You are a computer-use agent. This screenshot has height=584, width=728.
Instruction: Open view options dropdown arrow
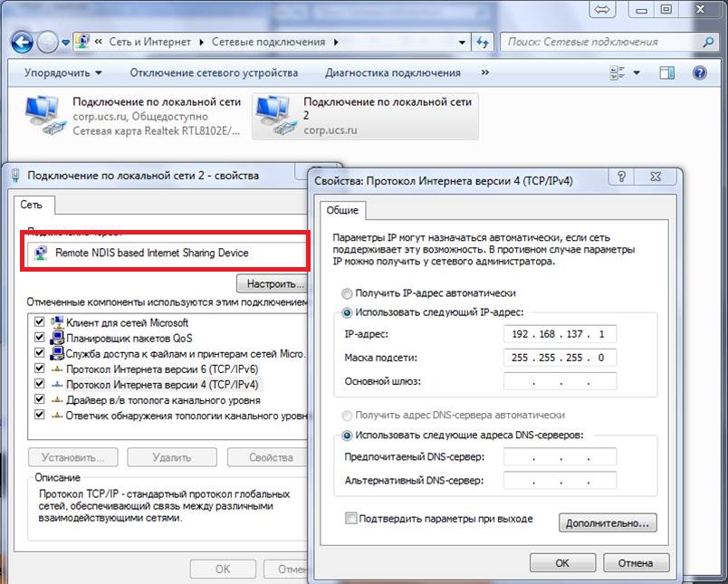click(x=637, y=72)
